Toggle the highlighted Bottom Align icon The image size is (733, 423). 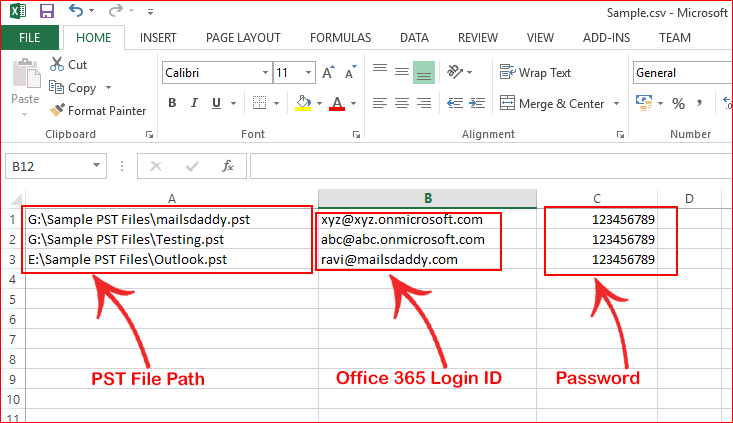[x=424, y=72]
